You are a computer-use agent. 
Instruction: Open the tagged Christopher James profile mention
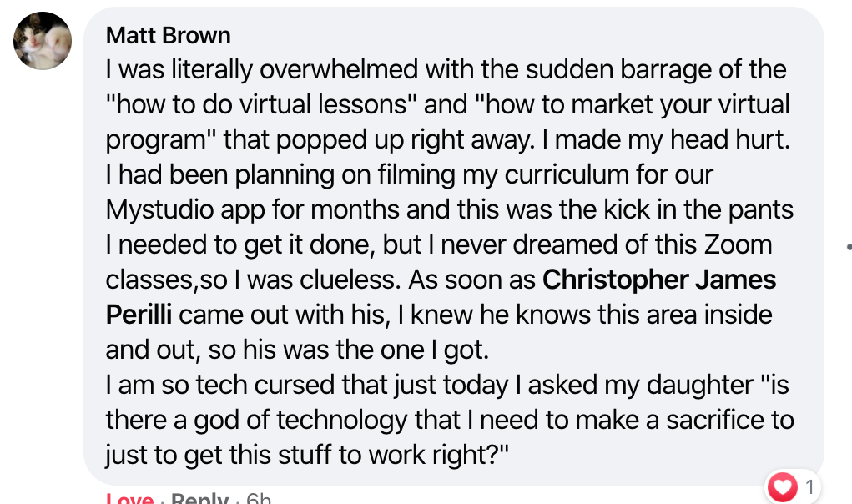coord(659,280)
